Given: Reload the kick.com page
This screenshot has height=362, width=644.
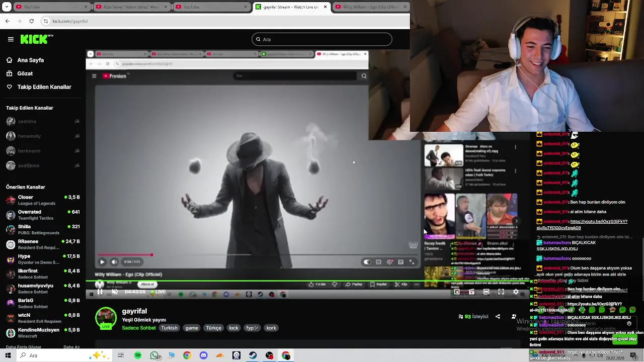Looking at the screenshot, I should coord(31,21).
